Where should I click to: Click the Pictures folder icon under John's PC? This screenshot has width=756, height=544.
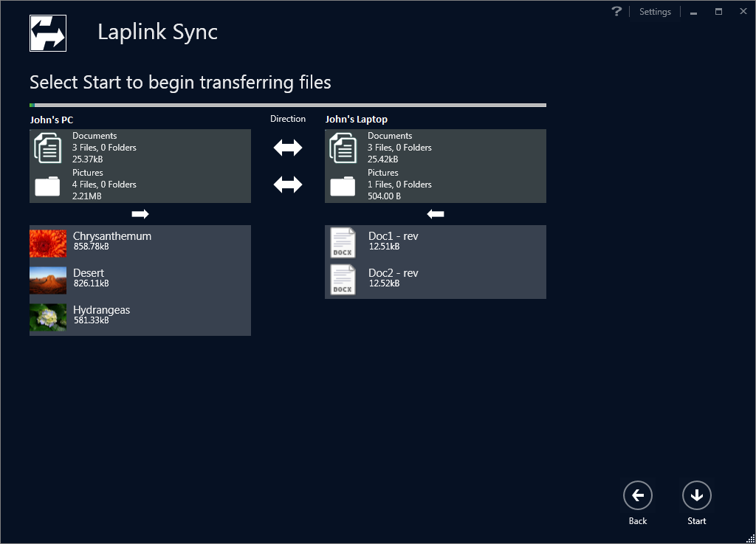(48, 186)
